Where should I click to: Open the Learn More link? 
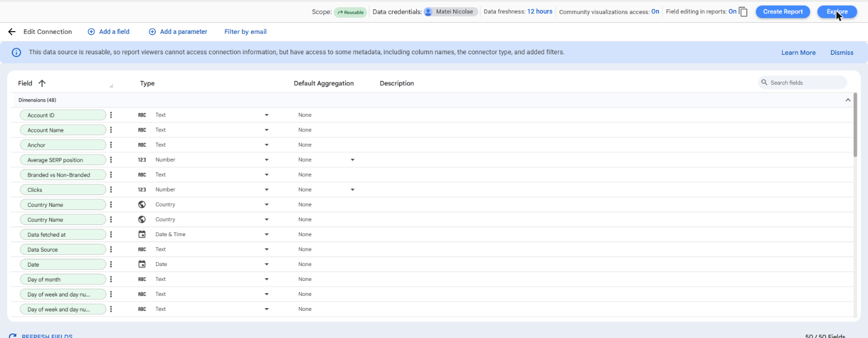pos(798,53)
